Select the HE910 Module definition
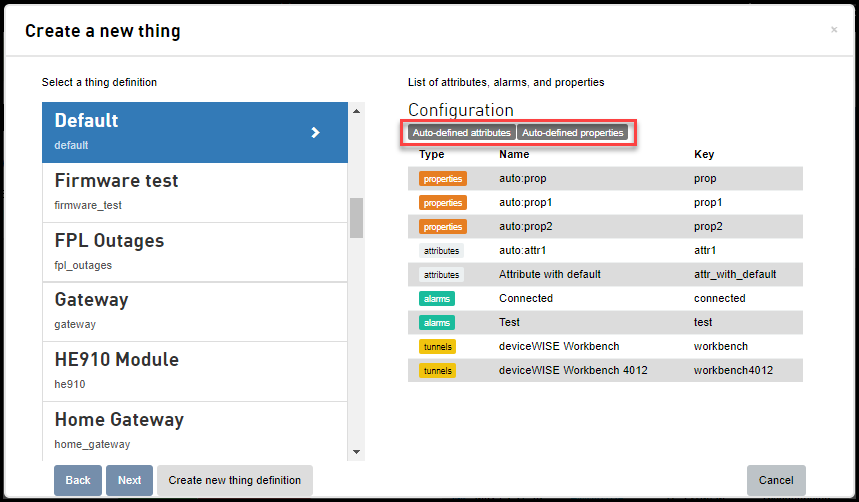The image size is (859, 502). coord(194,372)
